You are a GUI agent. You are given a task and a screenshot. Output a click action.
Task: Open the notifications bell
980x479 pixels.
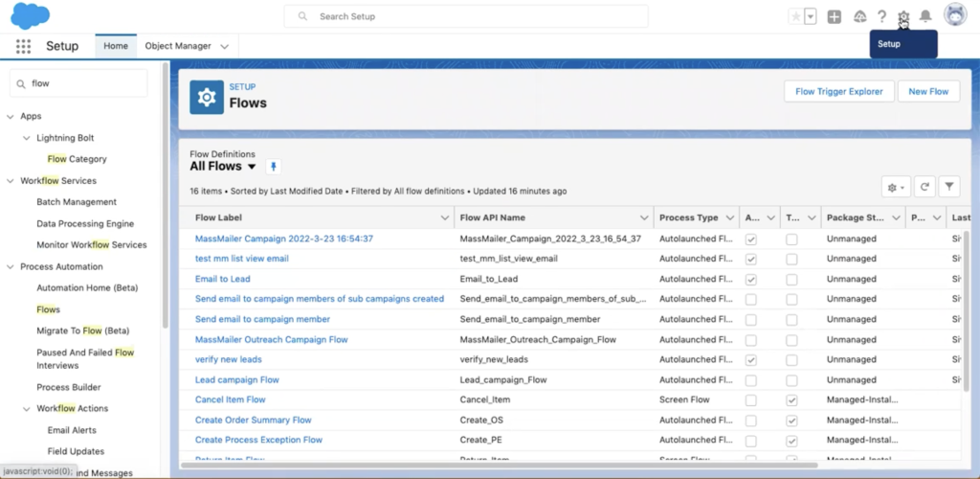coord(925,16)
